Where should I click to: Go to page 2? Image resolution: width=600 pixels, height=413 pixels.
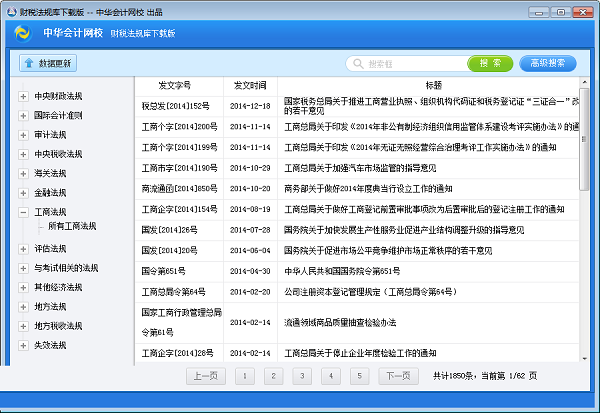(274, 376)
